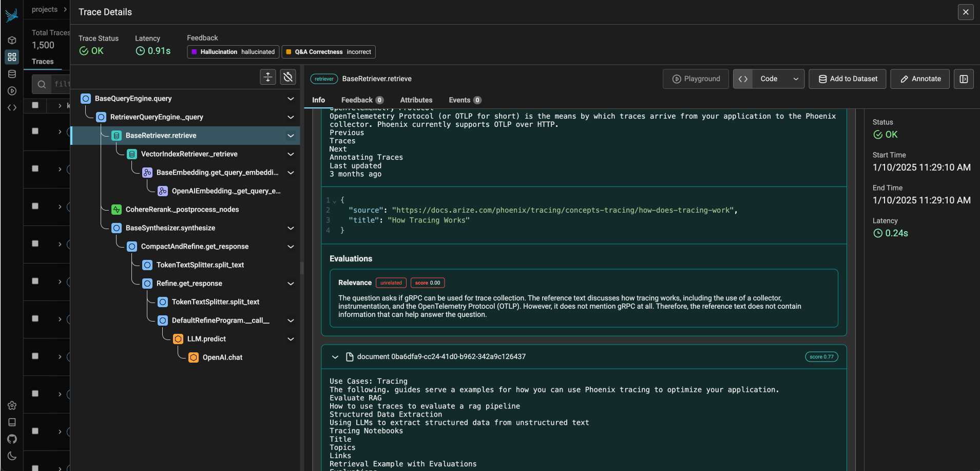Image resolution: width=980 pixels, height=471 pixels.
Task: Click the database icon in left navigation
Action: coord(12,73)
